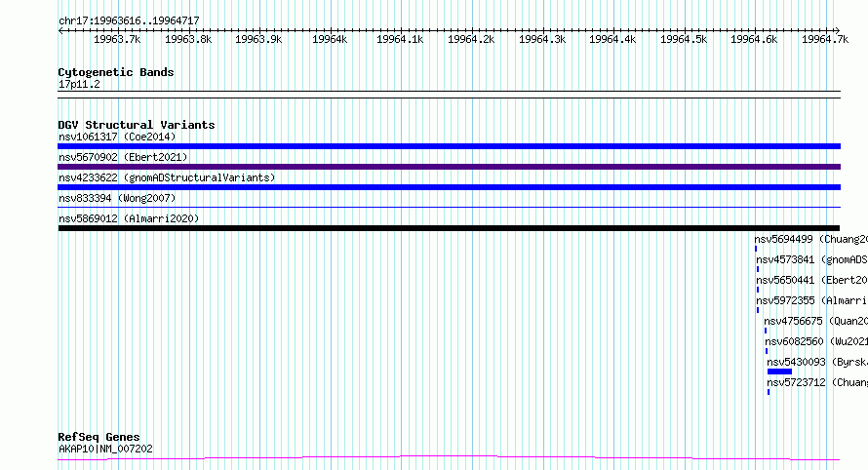
Task: Click the blue bar under nsv5430093
Action: [x=779, y=372]
